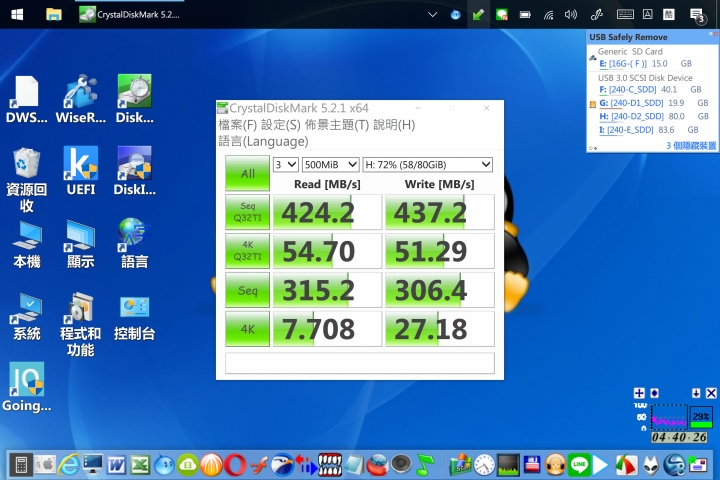This screenshot has width=720, height=480.
Task: Click the plus button on the monitor widget
Action: [x=639, y=393]
